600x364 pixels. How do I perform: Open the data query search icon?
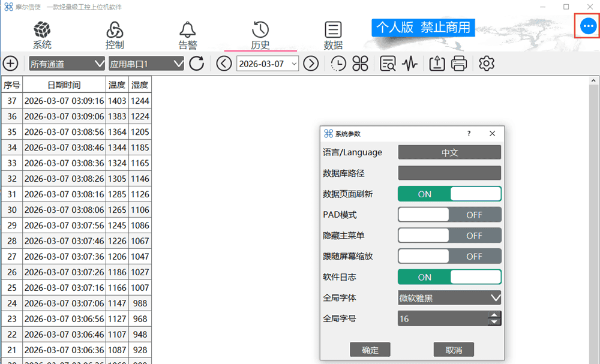(388, 64)
